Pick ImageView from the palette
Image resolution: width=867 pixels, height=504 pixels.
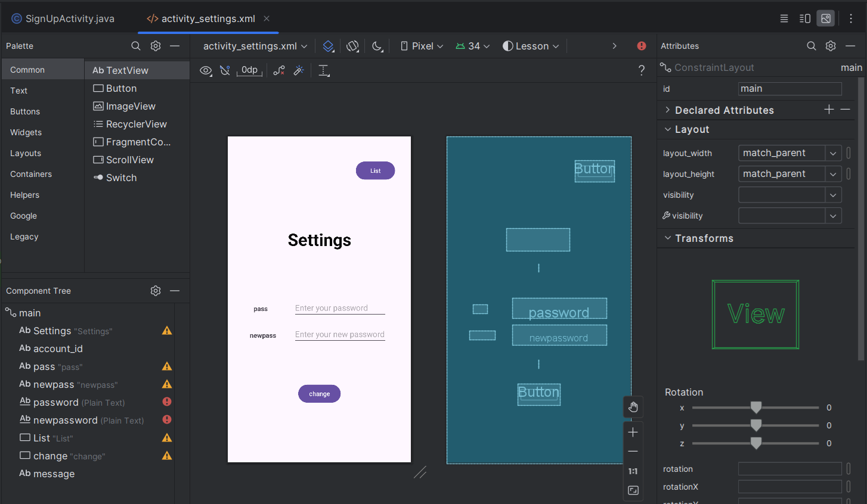pos(137,106)
